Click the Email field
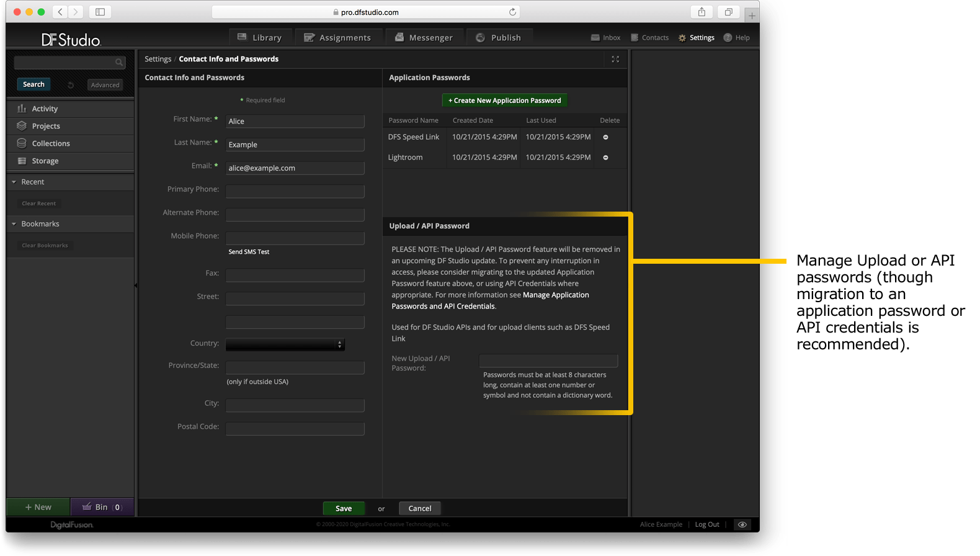The image size is (980, 556). coord(295,168)
